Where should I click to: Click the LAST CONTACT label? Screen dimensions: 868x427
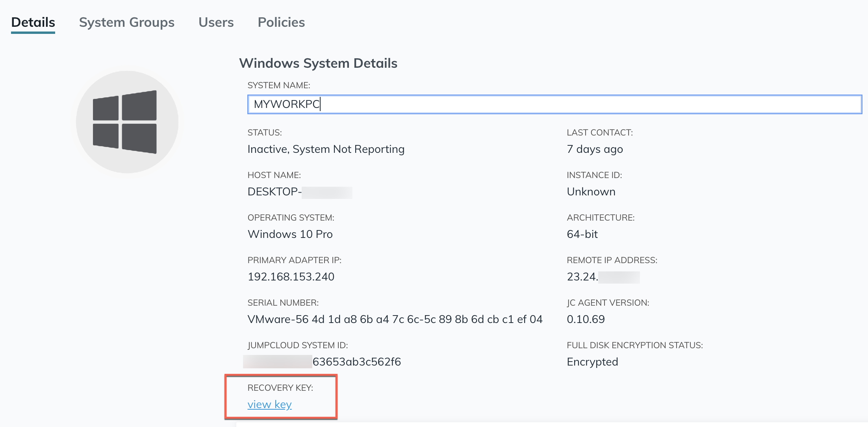[x=600, y=133]
